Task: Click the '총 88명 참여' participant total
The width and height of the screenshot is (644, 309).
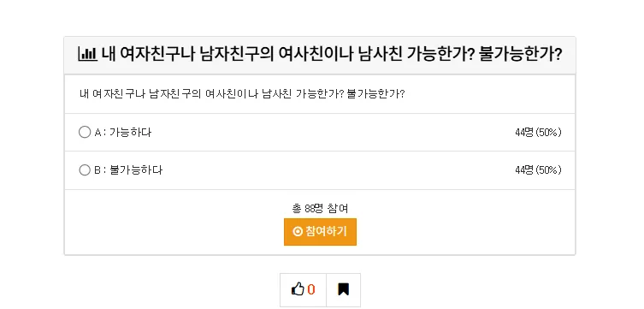Action: (320, 209)
